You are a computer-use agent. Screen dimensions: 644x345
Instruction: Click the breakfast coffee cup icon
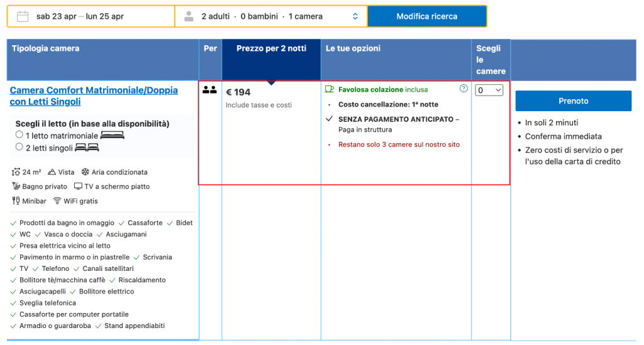(x=330, y=90)
